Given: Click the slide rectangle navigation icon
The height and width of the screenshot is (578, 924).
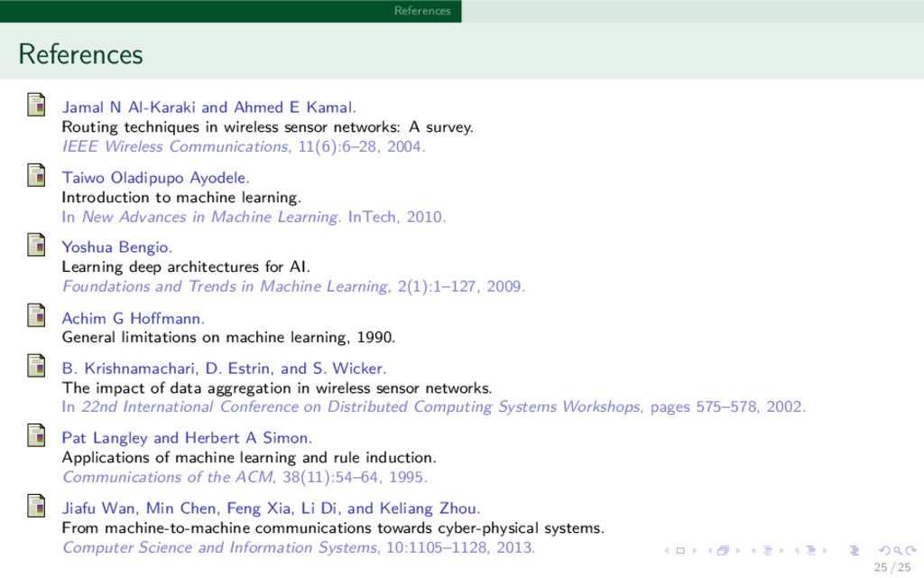Looking at the screenshot, I should (680, 550).
